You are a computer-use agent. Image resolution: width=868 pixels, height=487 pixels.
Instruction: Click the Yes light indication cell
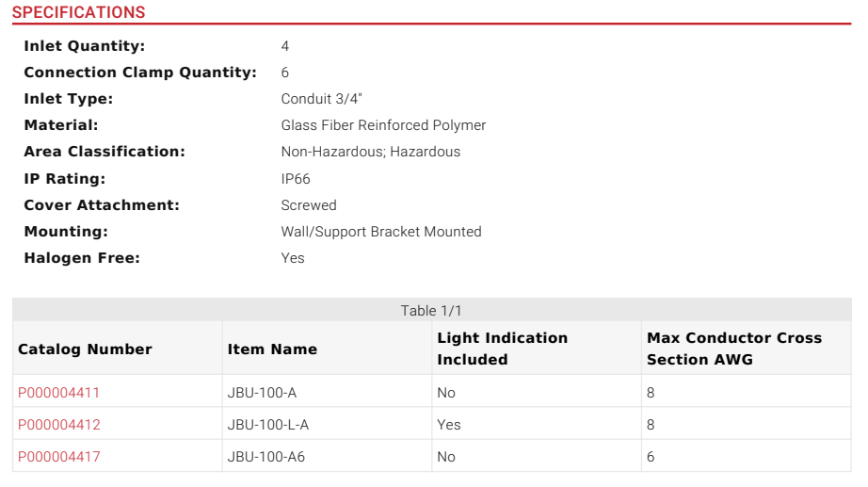[449, 425]
